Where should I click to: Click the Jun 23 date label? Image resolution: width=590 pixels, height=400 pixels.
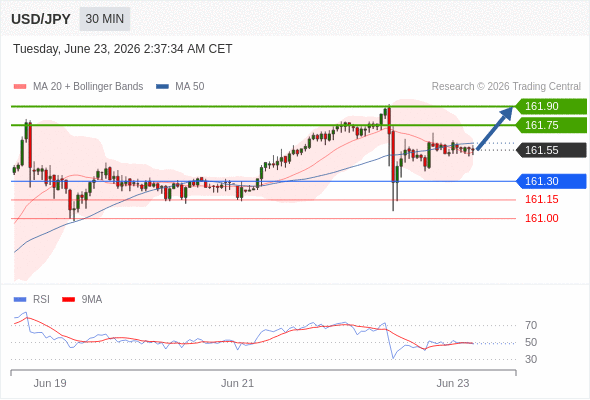(x=453, y=383)
